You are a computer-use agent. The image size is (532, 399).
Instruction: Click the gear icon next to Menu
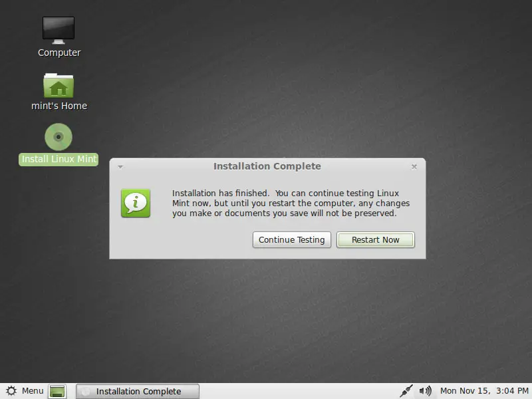(x=11, y=391)
